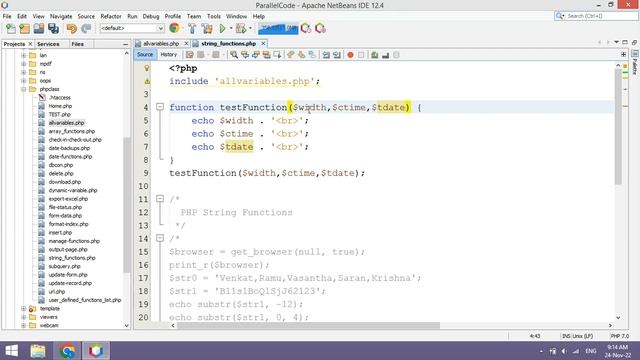The image size is (640, 360).
Task: Click the Projects panel vertical scrollbar
Action: [127, 204]
